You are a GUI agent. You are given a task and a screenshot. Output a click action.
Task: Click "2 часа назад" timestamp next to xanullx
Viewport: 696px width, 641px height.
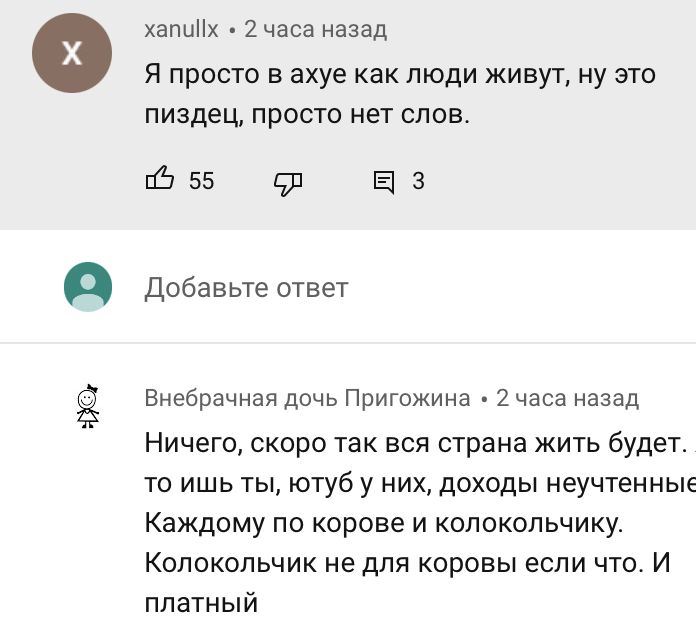click(x=315, y=30)
